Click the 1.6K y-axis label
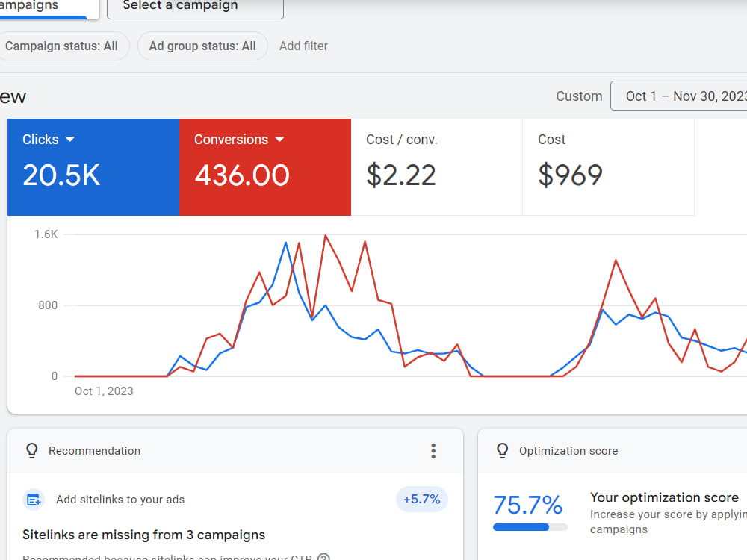 (46, 234)
